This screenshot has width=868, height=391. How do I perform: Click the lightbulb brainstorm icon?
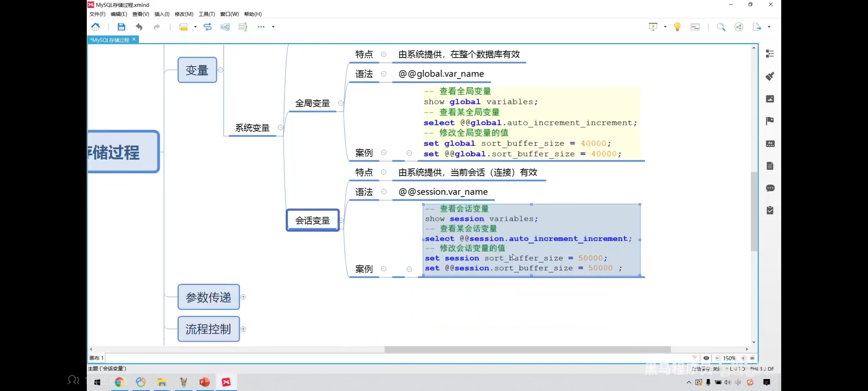click(677, 27)
